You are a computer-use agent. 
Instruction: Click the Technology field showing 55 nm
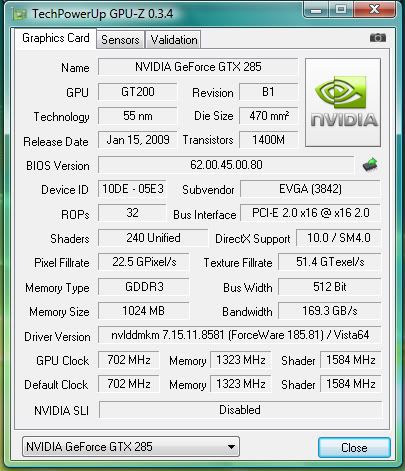(137, 116)
